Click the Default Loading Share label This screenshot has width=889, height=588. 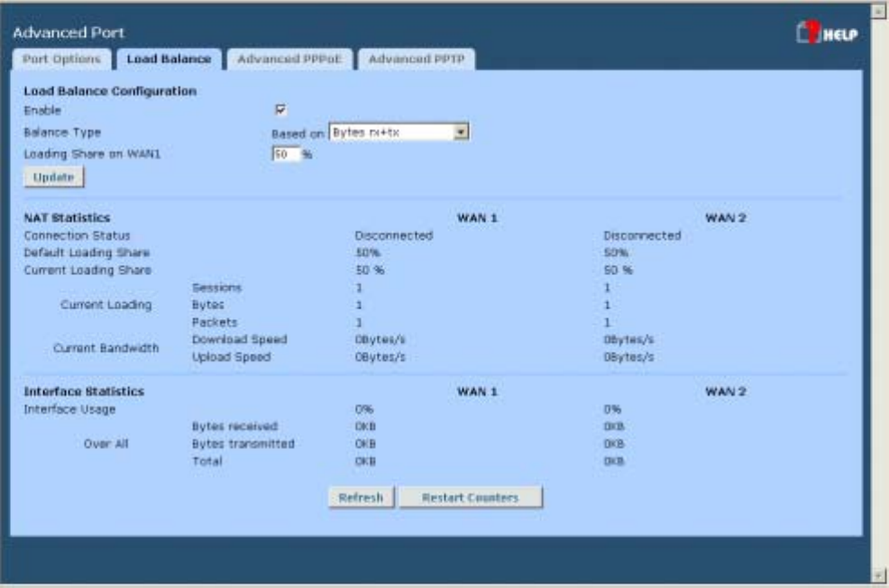pyautogui.click(x=87, y=253)
